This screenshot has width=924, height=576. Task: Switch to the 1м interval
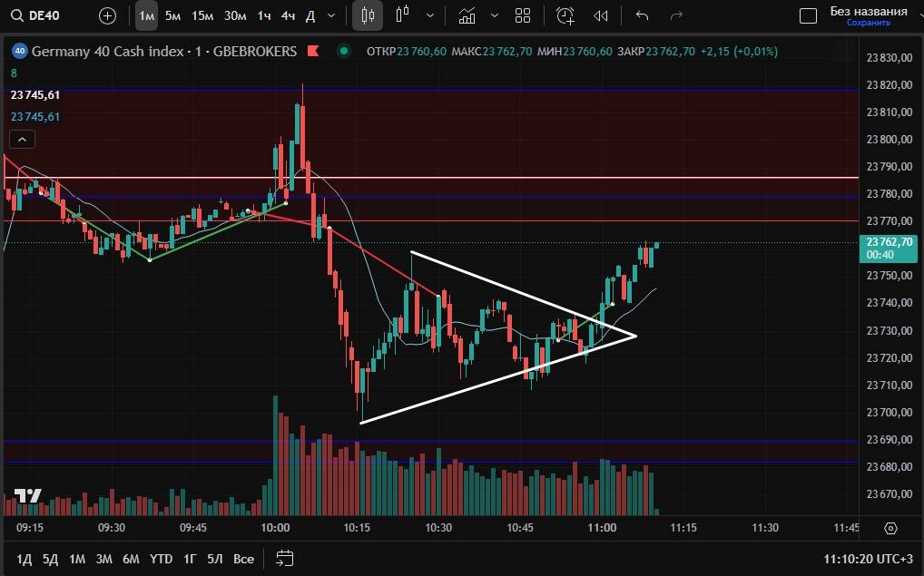[x=146, y=16]
